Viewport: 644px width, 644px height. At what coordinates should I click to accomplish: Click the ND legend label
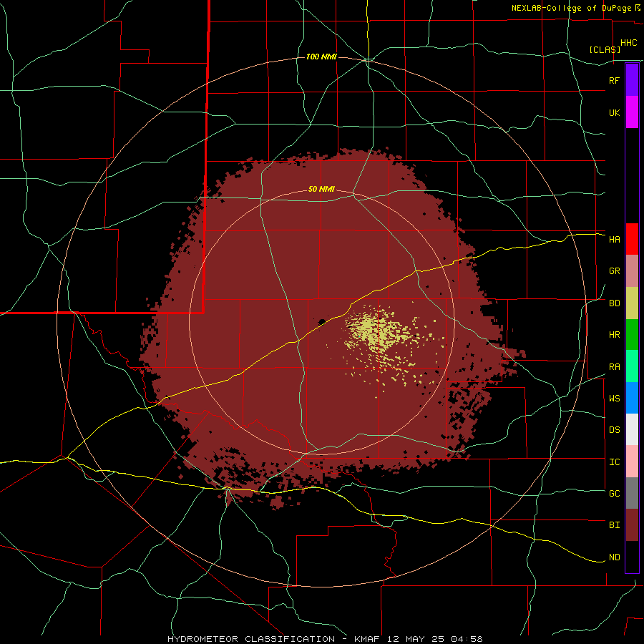coord(614,557)
